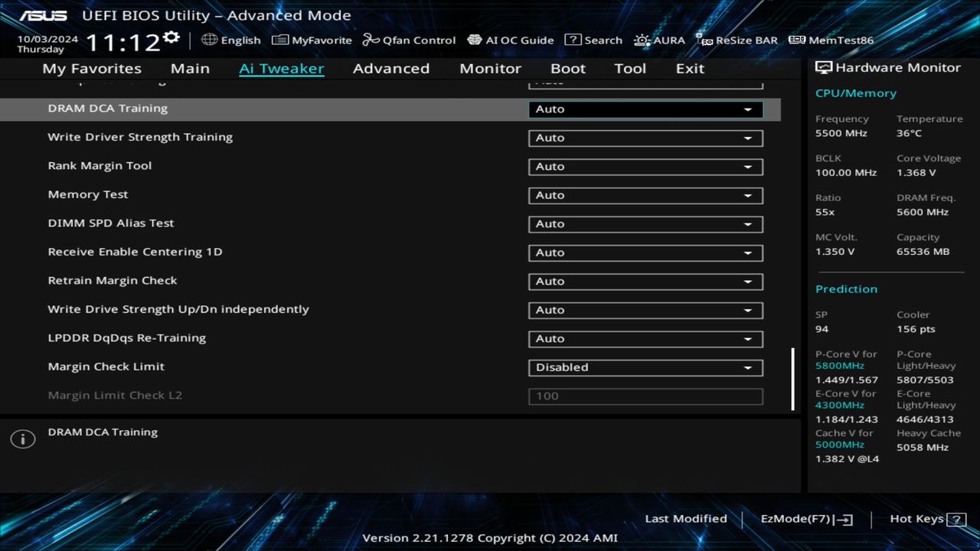Screen dimensions: 980x551
Task: Change Margin Check Limit from Disabled
Action: [x=645, y=367]
